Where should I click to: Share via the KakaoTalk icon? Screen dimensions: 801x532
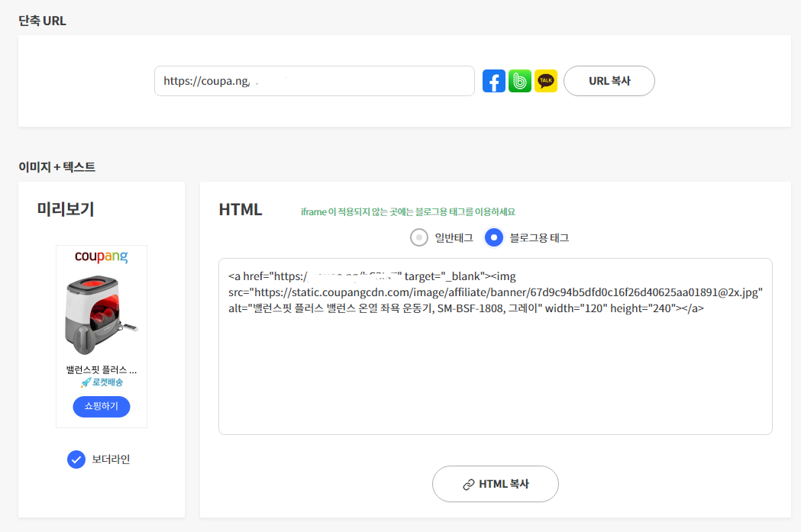[x=545, y=81]
